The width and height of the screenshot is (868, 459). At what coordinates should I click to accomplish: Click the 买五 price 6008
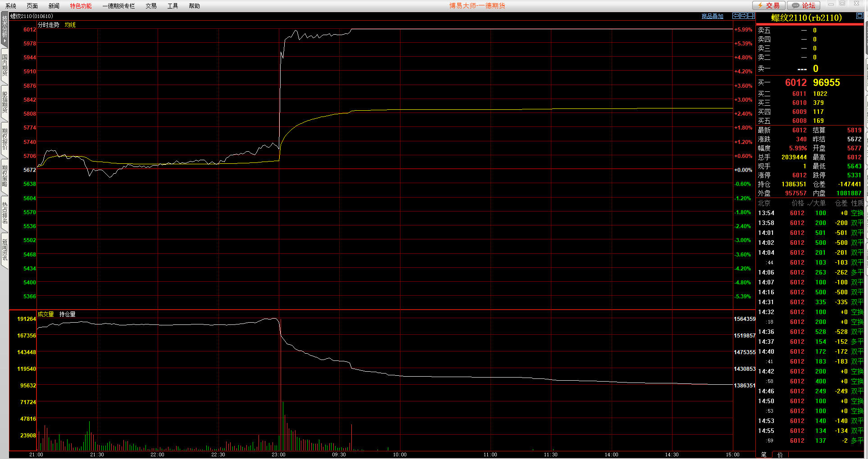point(799,121)
